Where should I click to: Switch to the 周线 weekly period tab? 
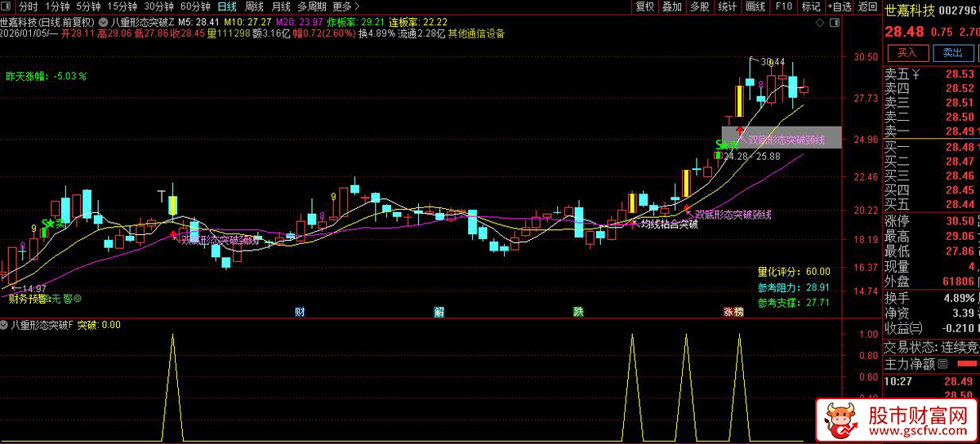[x=254, y=7]
